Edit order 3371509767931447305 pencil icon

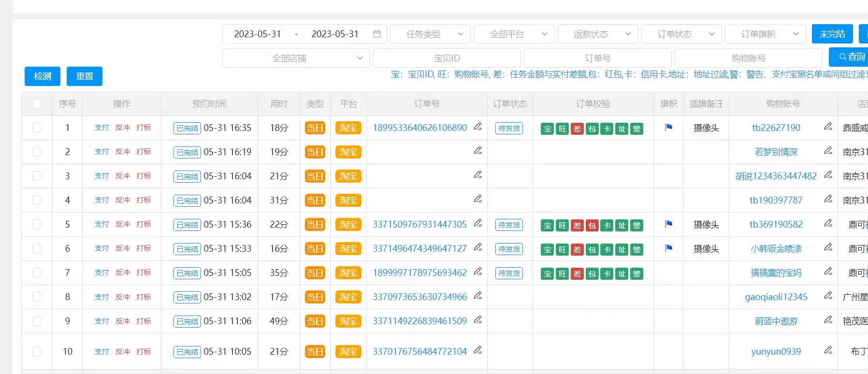coord(478,223)
